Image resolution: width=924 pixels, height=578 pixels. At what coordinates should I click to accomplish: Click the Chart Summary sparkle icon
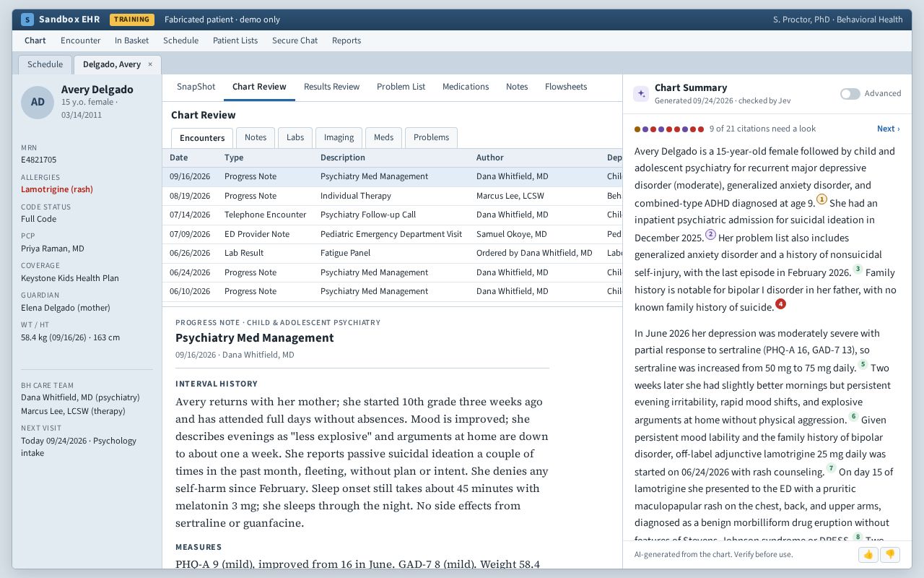(641, 94)
